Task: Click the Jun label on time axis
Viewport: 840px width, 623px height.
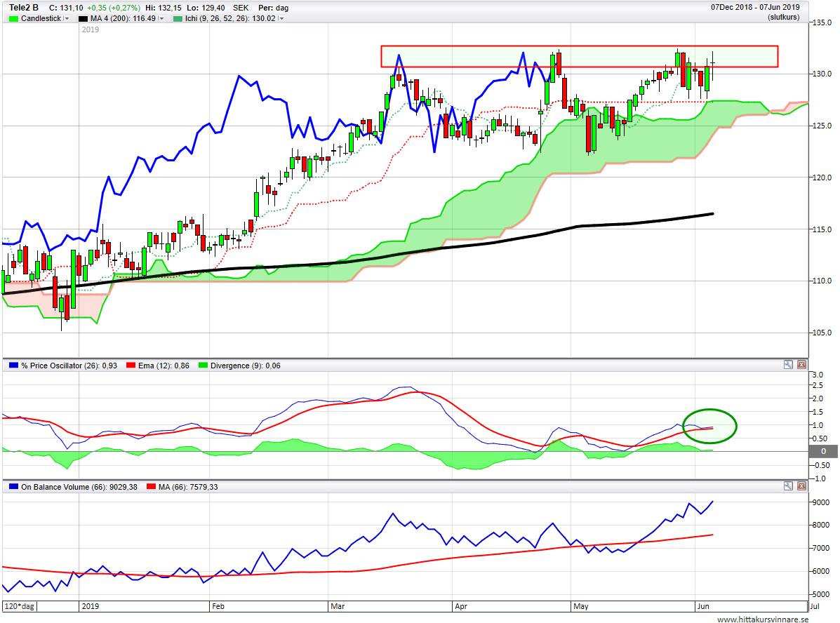Action: pyautogui.click(x=703, y=606)
